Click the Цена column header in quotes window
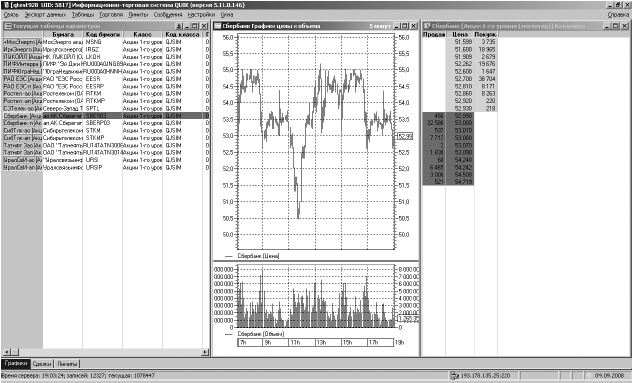633x383 pixels. pos(460,34)
